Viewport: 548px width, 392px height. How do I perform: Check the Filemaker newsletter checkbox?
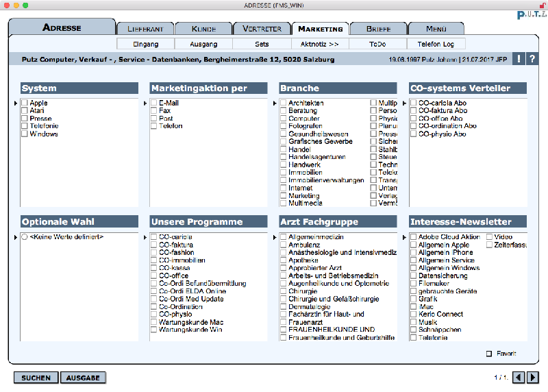click(x=414, y=283)
